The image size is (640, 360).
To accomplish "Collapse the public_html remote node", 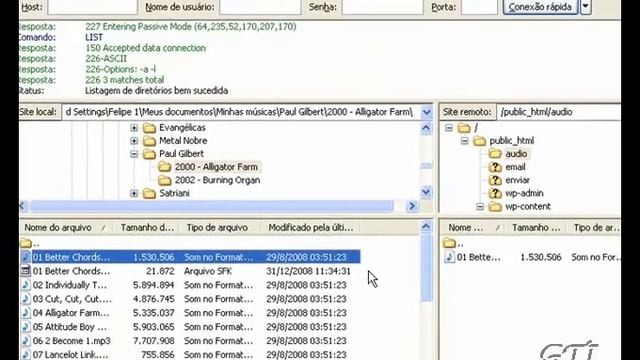I will (464, 141).
